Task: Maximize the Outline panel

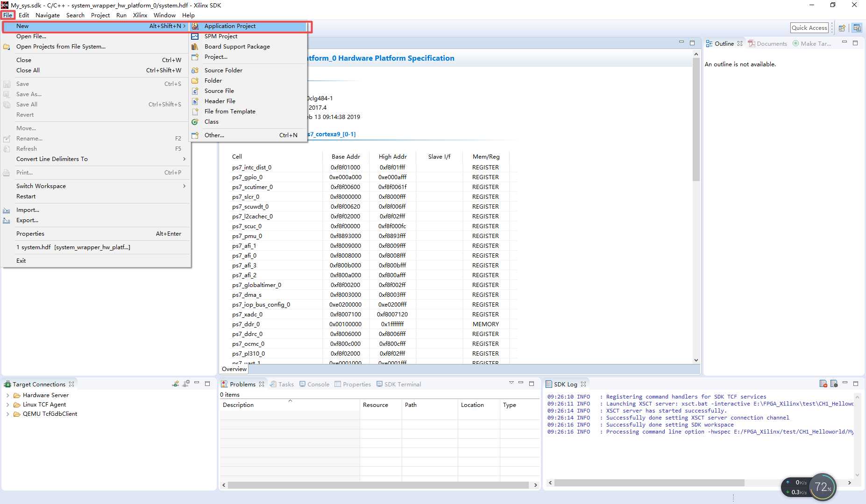Action: coord(855,43)
